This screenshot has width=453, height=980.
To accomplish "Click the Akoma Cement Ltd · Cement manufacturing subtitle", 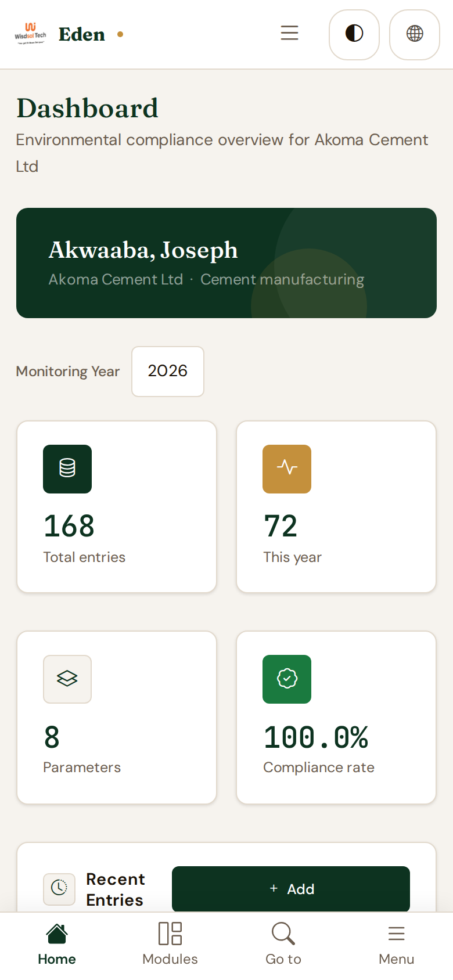I will [206, 280].
